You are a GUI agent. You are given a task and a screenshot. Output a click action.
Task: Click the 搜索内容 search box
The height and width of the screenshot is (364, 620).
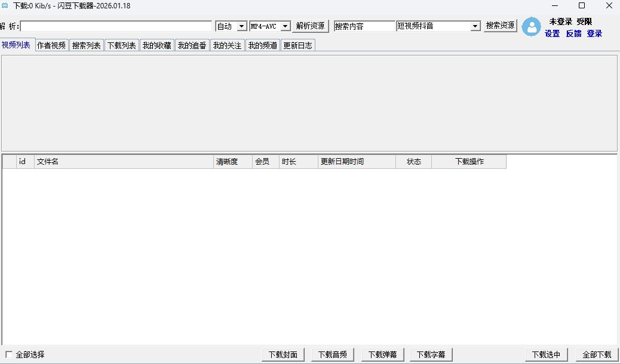click(x=364, y=26)
